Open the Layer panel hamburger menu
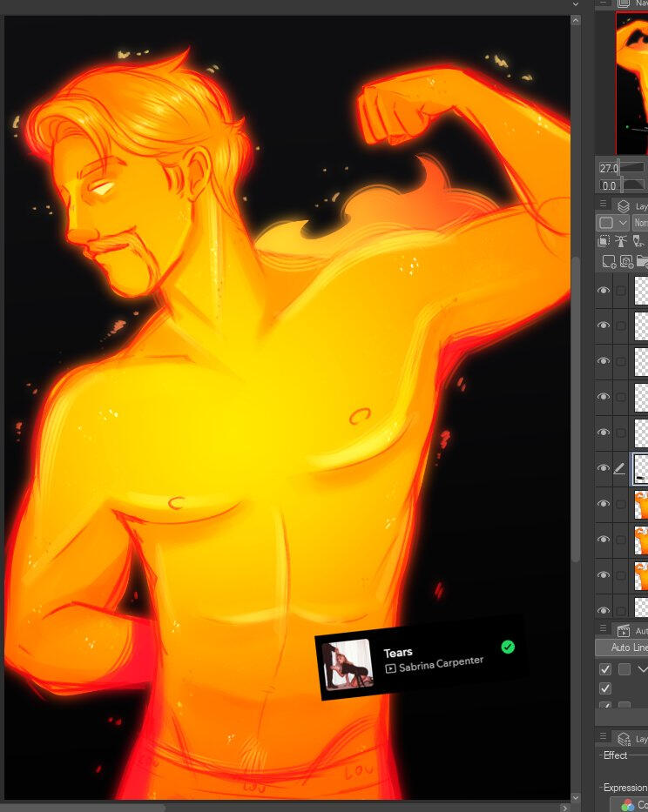Viewport: 648px width, 812px height. coord(603,205)
